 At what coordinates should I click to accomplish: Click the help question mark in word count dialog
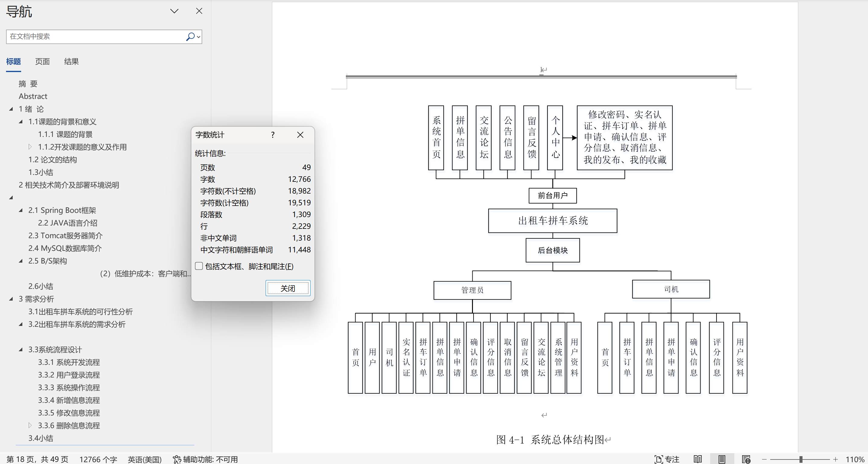coord(273,135)
